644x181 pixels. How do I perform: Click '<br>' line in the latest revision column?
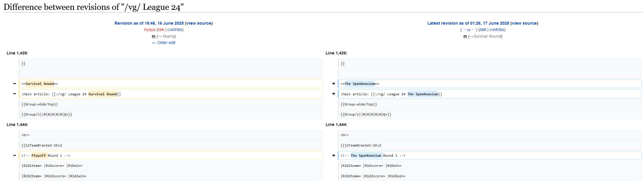pyautogui.click(x=490, y=135)
